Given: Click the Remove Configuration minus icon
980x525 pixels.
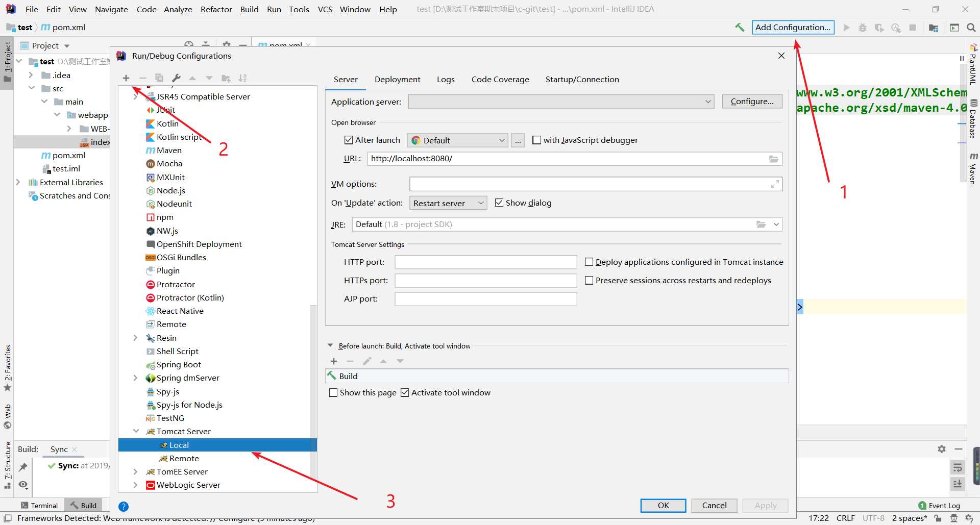Looking at the screenshot, I should coord(143,78).
